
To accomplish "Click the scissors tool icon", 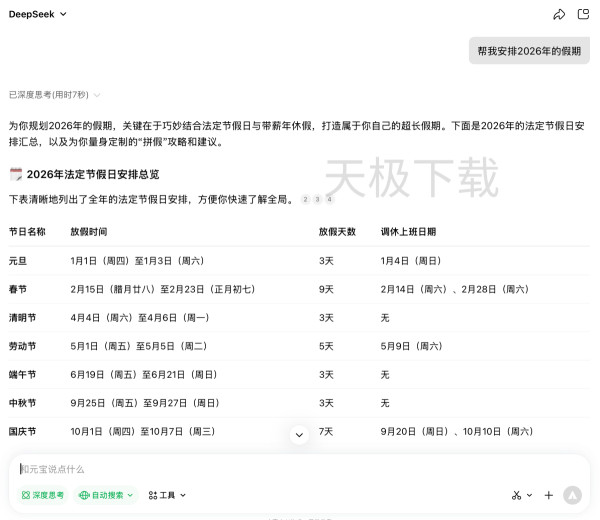I will pyautogui.click(x=516, y=495).
